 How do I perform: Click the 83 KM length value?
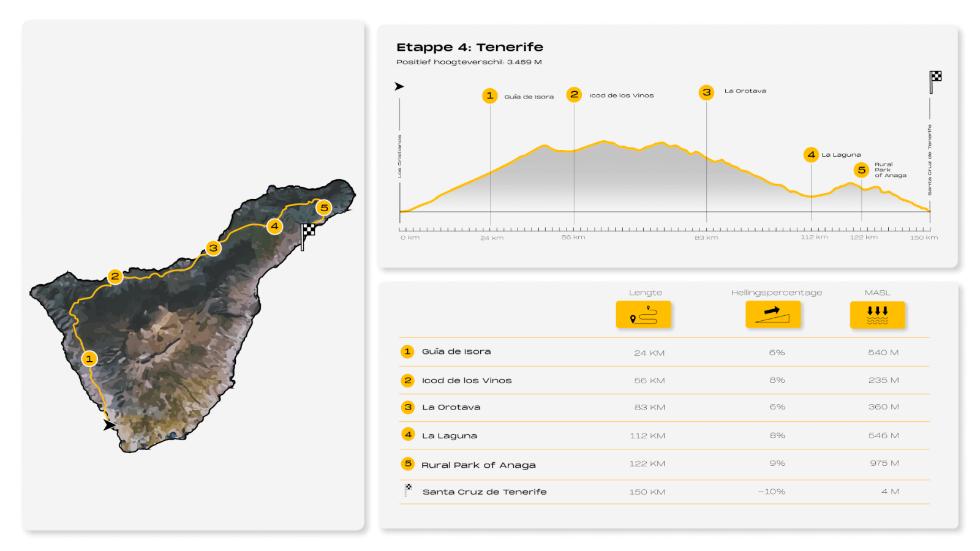point(650,407)
